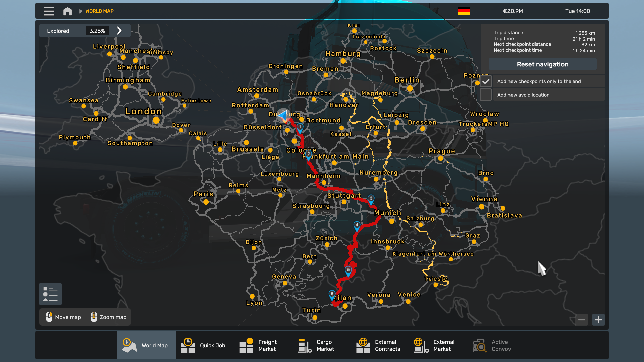This screenshot has width=644, height=362.
Task: Zoom out with the minus icon
Action: tap(582, 320)
